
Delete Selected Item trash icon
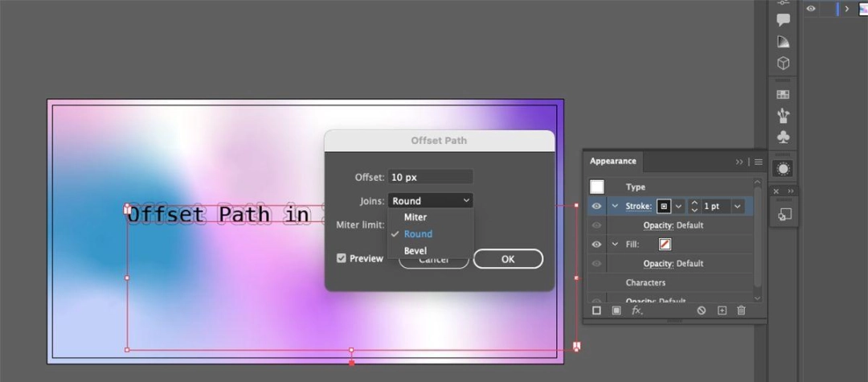click(741, 310)
